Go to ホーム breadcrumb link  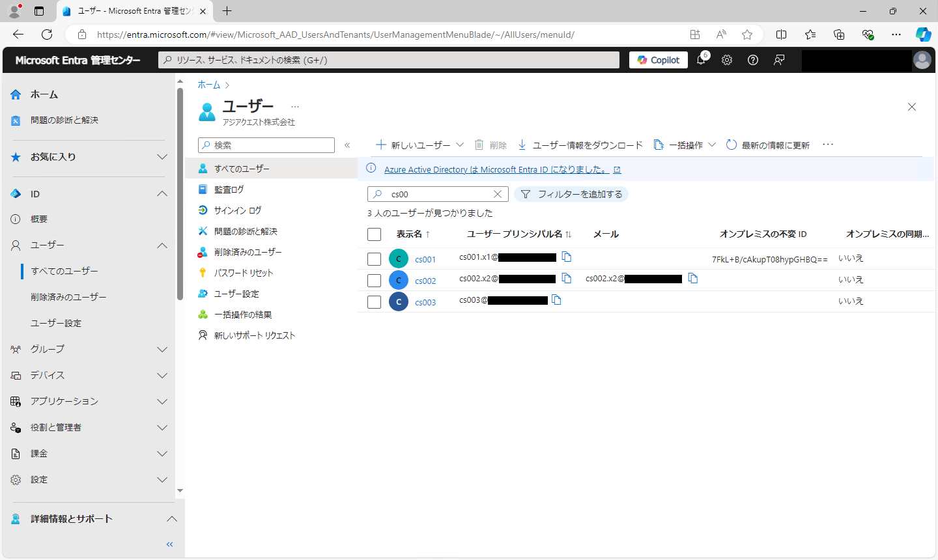(x=209, y=85)
